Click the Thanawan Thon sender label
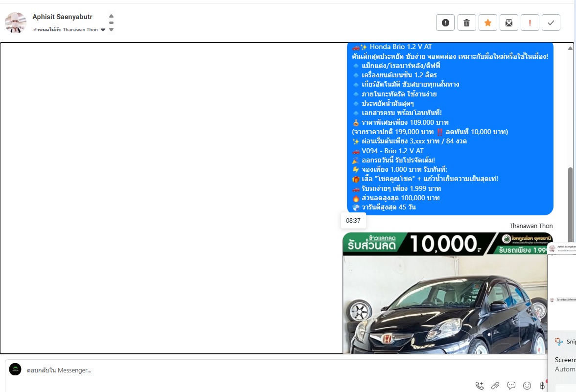 (531, 226)
